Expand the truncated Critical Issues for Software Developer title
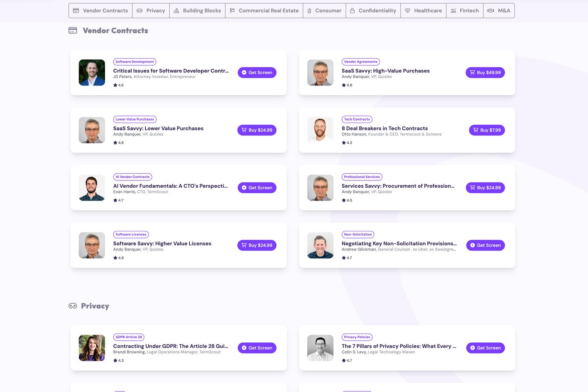The height and width of the screenshot is (392, 588). click(170, 71)
